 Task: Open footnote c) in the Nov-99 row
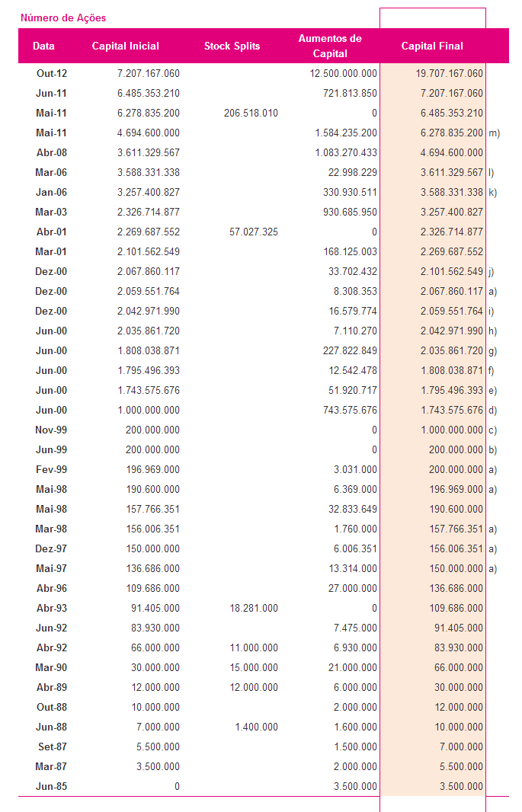pos(492,430)
